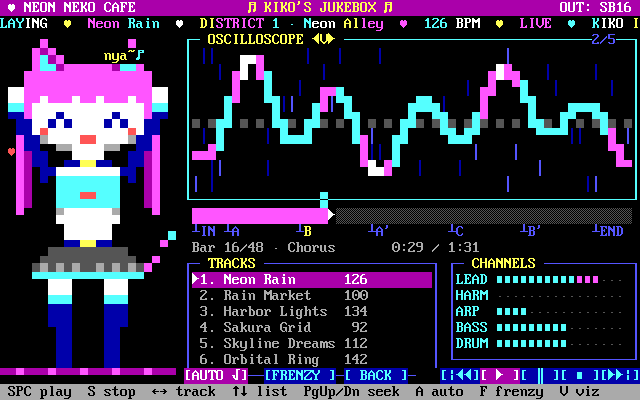Click the Neon Alley ticker text
Viewport: 640px width, 400px height.
point(344,23)
